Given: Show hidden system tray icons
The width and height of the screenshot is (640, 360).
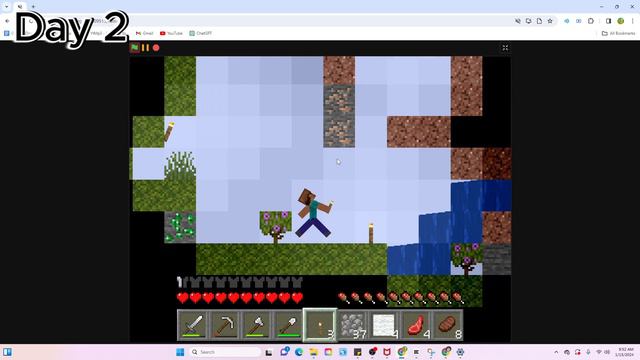Looking at the screenshot, I should click(556, 352).
